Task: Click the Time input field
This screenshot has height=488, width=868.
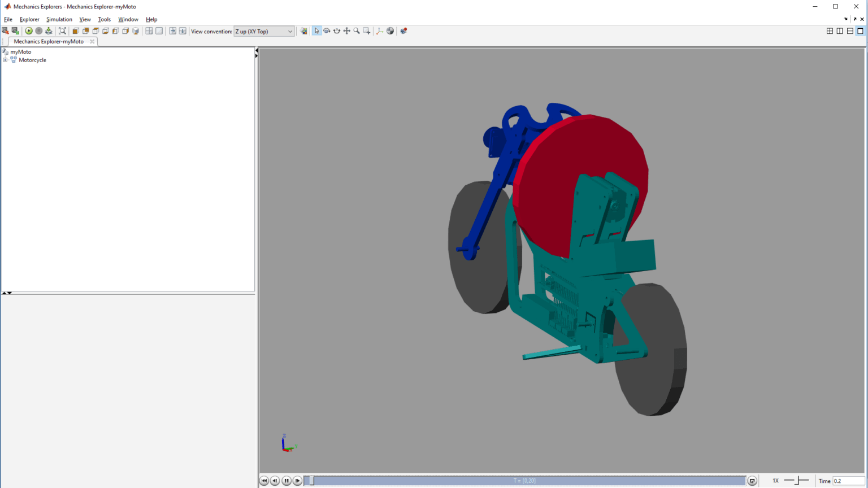Action: point(847,481)
